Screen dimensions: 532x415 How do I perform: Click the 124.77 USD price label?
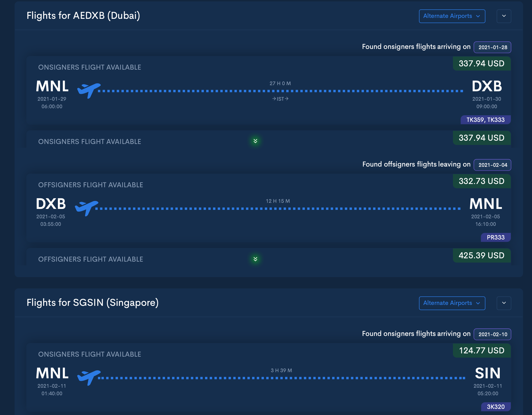coord(481,351)
